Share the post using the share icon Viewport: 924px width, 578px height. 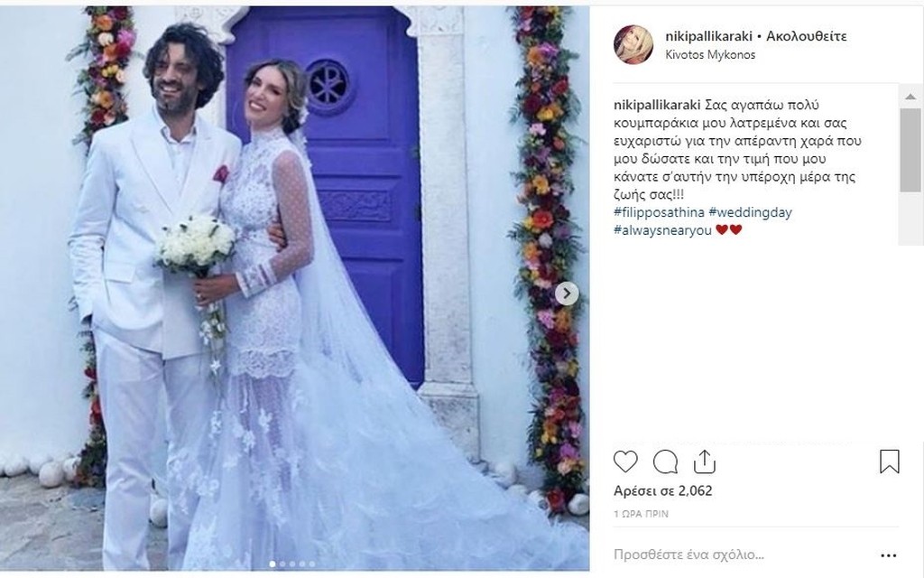pyautogui.click(x=704, y=461)
